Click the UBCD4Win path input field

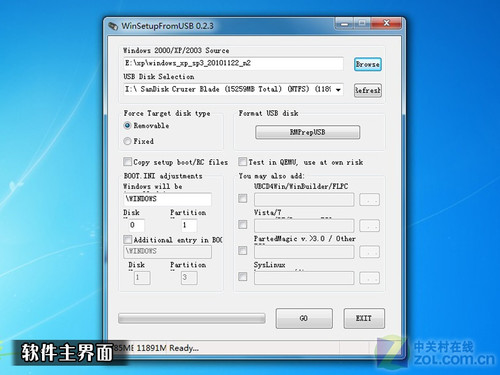(304, 200)
